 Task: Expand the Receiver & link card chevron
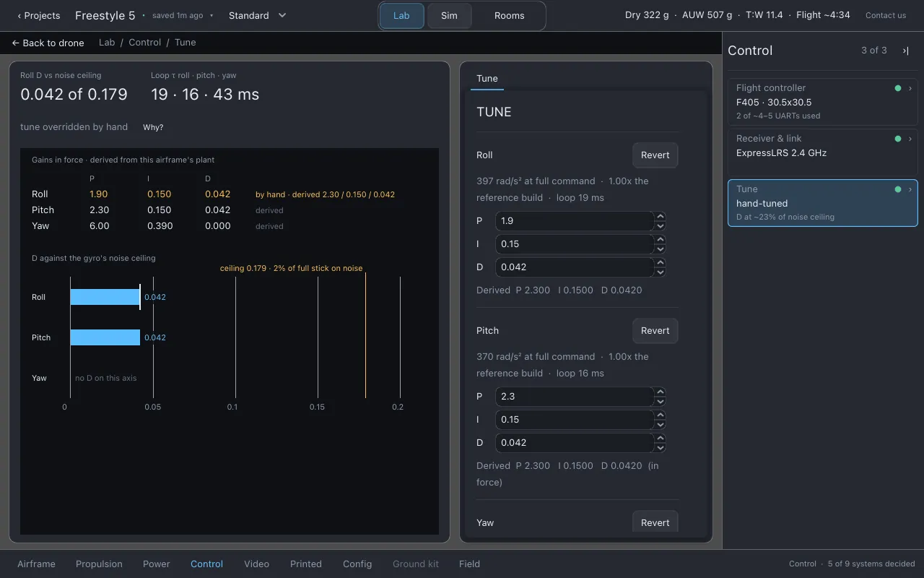point(910,139)
